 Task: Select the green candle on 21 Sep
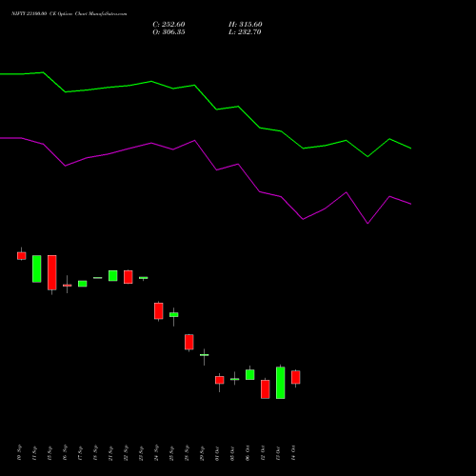coord(113,276)
